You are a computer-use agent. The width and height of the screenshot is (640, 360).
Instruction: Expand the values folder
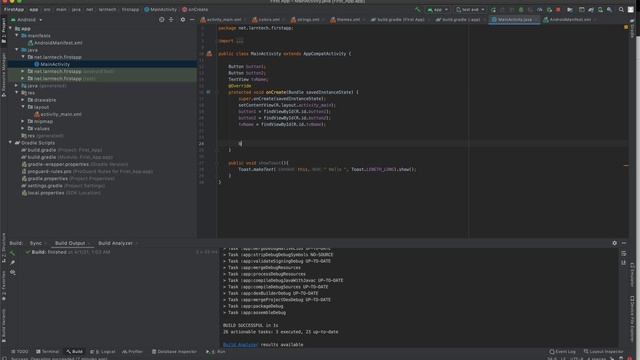pyautogui.click(x=23, y=128)
